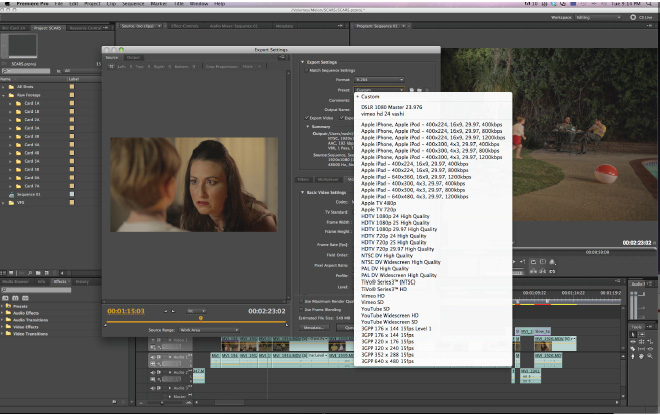Click the Extract icon in Program monitor
Screen dimensions: 660x415
543,271
